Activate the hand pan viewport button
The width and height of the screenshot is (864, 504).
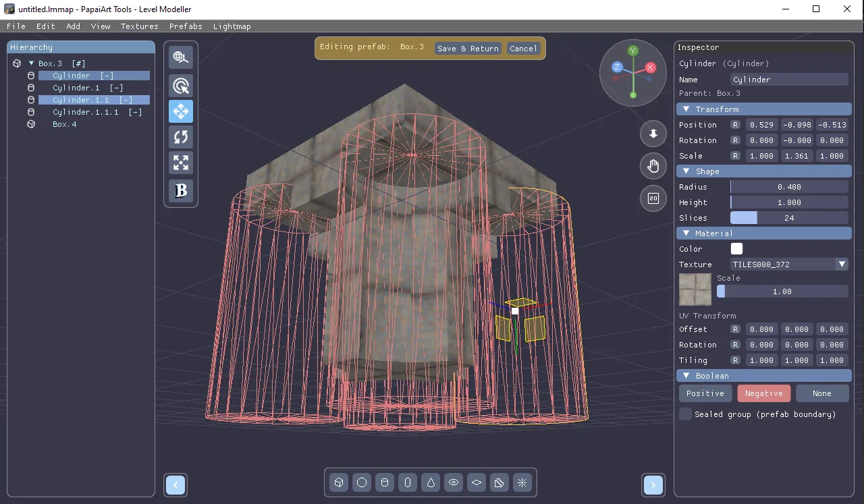coord(653,166)
